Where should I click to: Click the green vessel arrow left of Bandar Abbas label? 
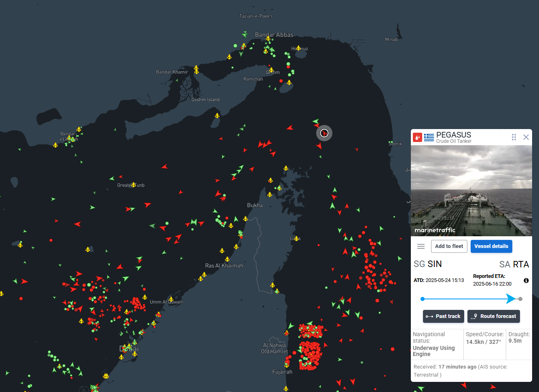245,34
